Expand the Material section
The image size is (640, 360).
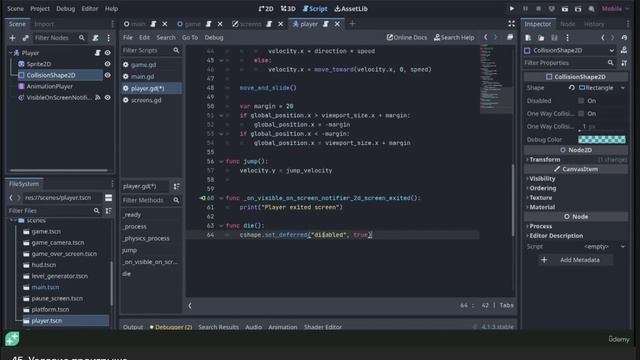tap(542, 207)
